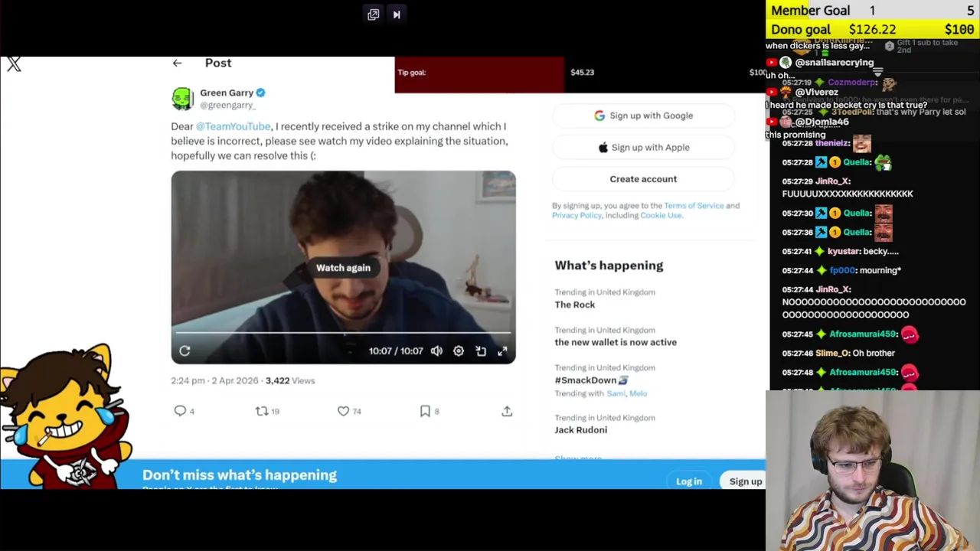
Task: Open the trending topic The Rock
Action: coord(575,305)
